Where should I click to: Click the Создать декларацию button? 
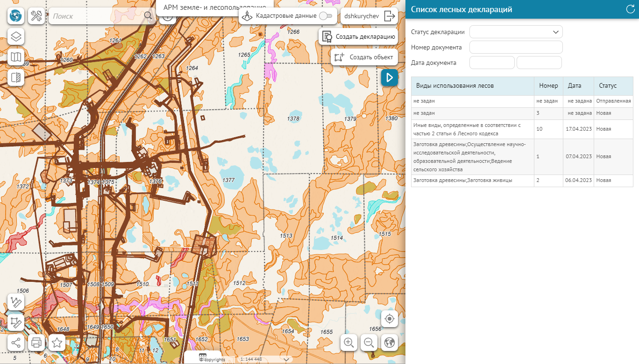click(358, 36)
